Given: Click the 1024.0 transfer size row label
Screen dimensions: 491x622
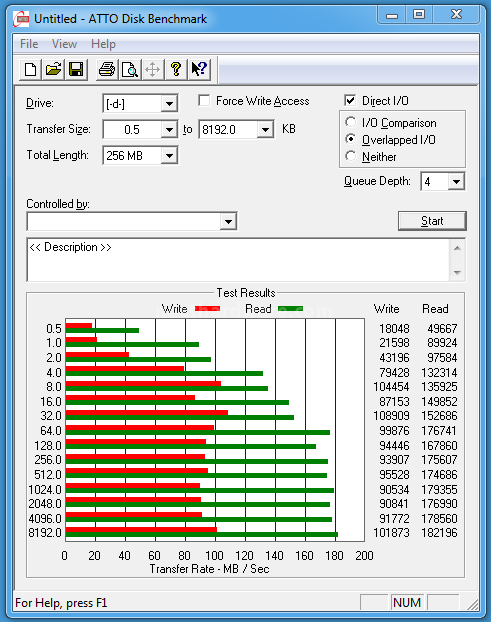Looking at the screenshot, I should tap(45, 490).
